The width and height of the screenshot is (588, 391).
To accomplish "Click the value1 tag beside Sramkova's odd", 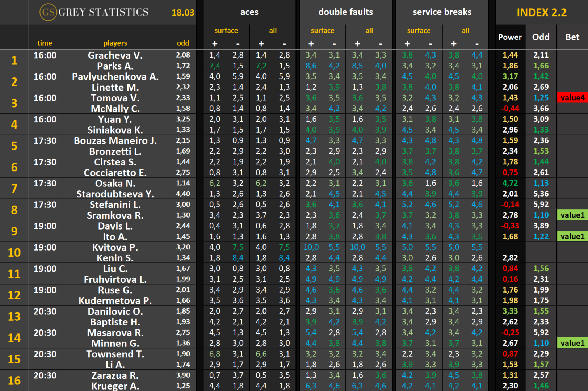I will click(572, 215).
